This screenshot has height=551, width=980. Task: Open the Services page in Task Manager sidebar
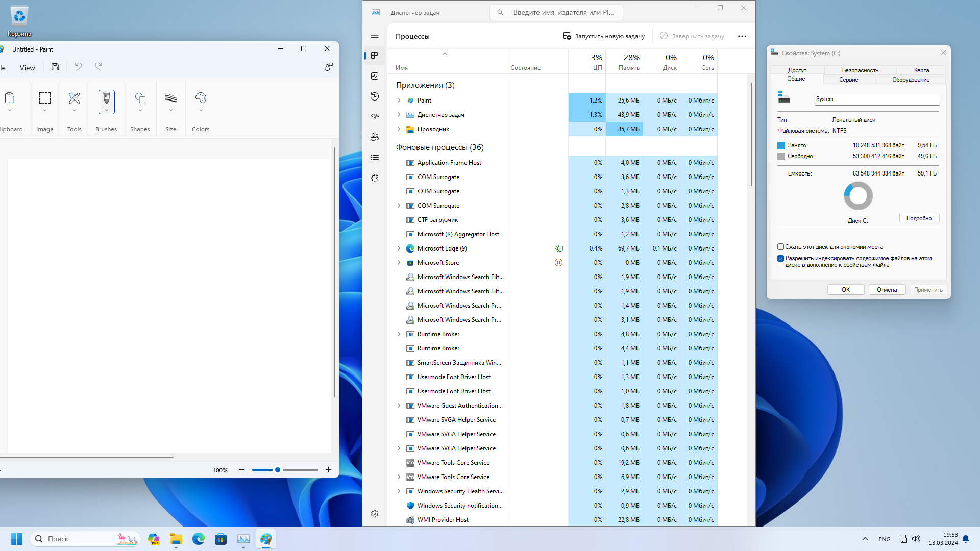coord(375,178)
